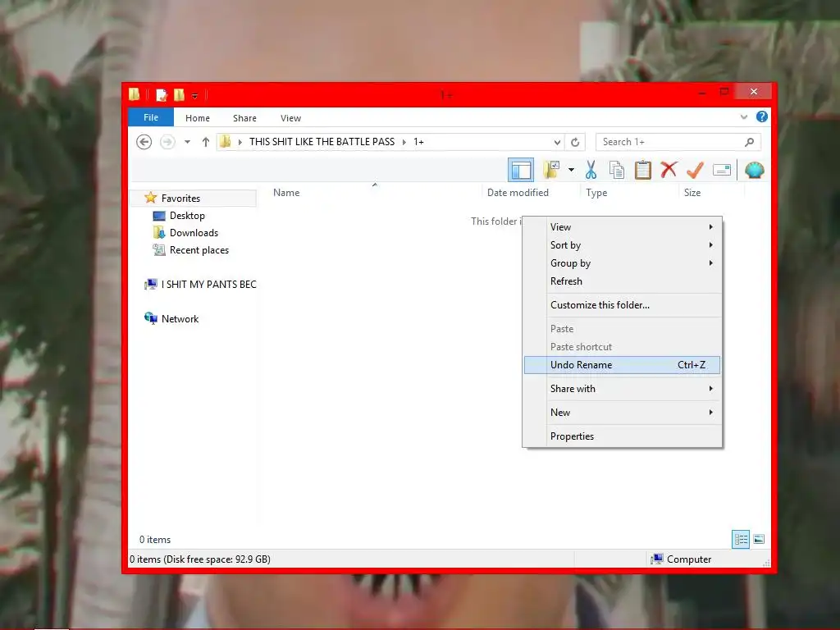Click the search magnifier icon

pos(749,142)
